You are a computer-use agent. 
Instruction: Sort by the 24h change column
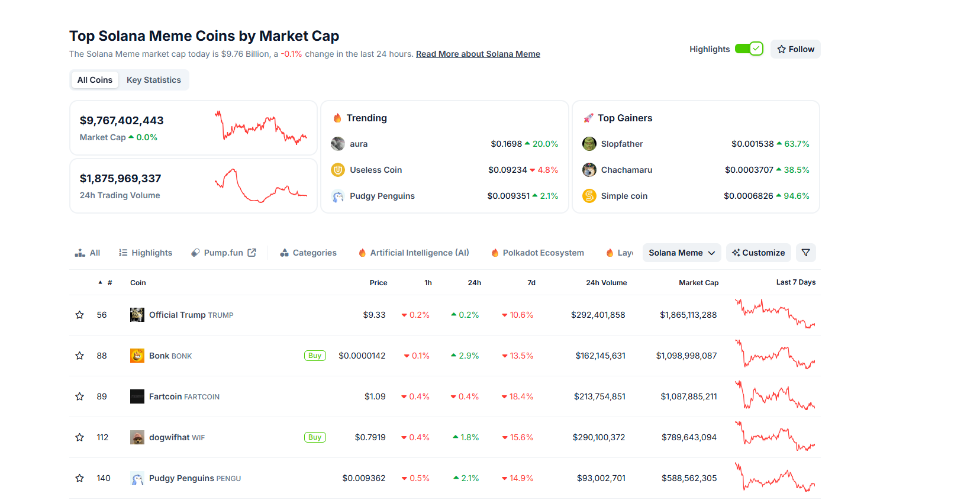pyautogui.click(x=475, y=283)
